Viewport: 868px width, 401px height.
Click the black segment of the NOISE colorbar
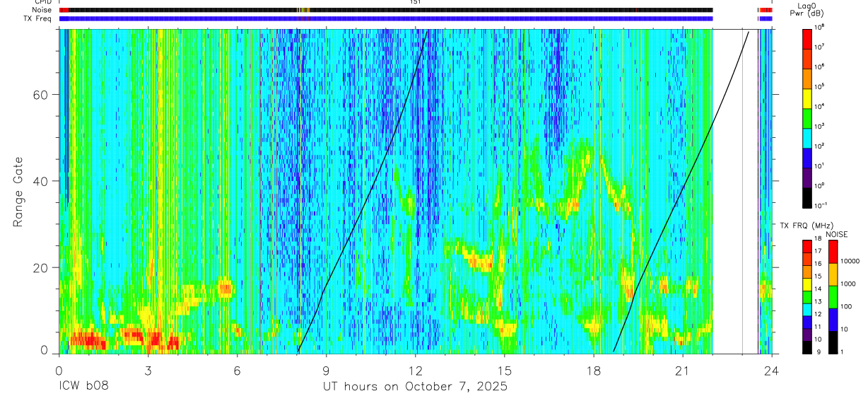(x=833, y=342)
